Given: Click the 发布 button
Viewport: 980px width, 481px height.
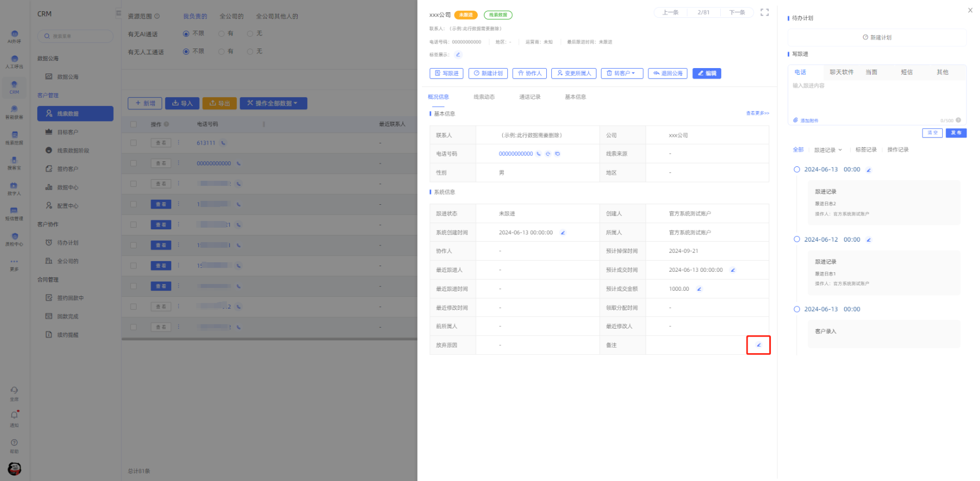Looking at the screenshot, I should (955, 133).
